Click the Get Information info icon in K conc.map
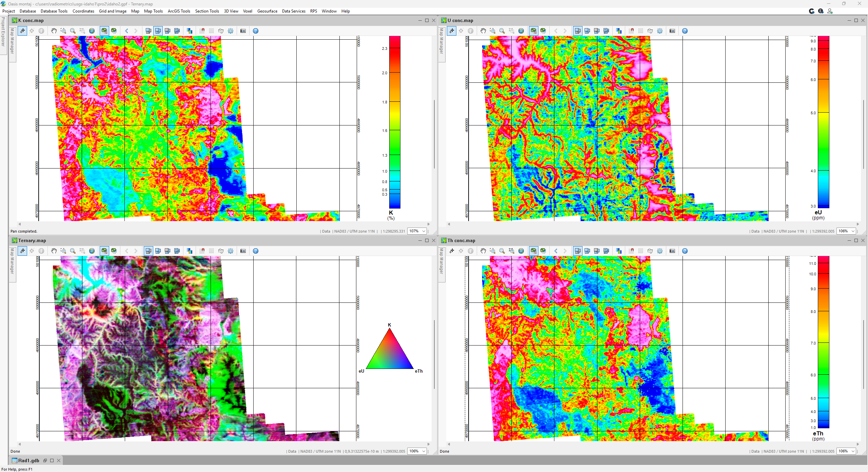 [x=42, y=31]
